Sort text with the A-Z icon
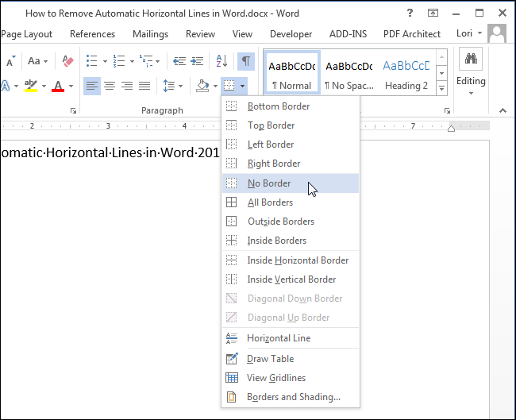This screenshot has height=420, width=516. click(221, 61)
